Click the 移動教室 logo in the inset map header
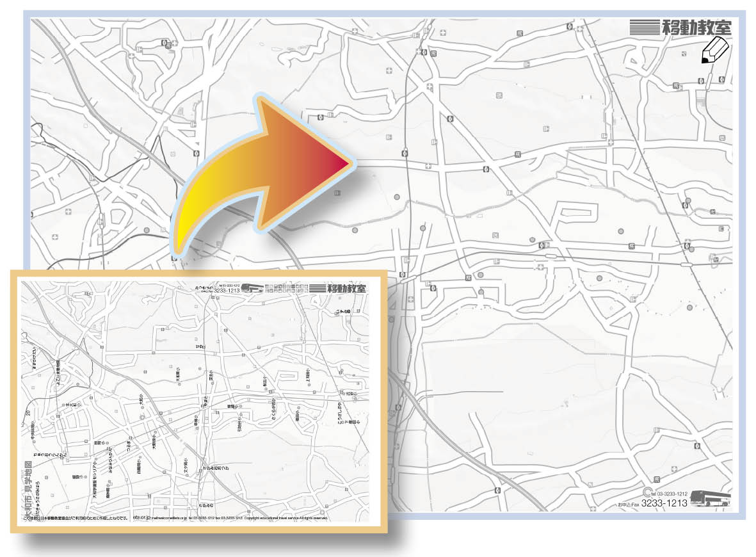 (x=346, y=288)
